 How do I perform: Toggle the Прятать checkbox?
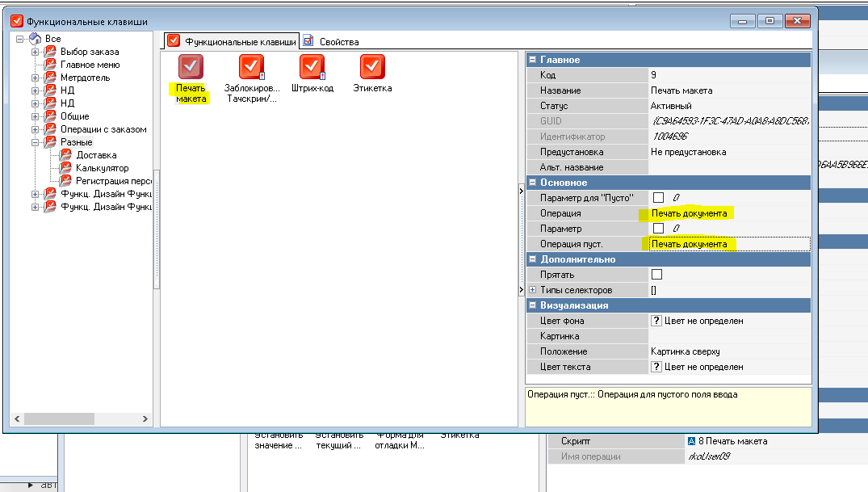(x=657, y=275)
